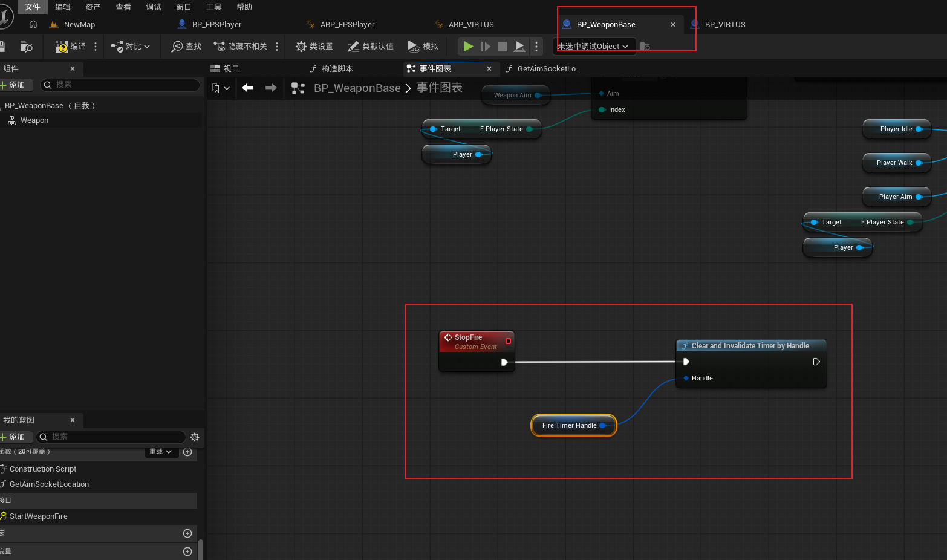Click the green Play button
The image size is (947, 560).
(468, 47)
